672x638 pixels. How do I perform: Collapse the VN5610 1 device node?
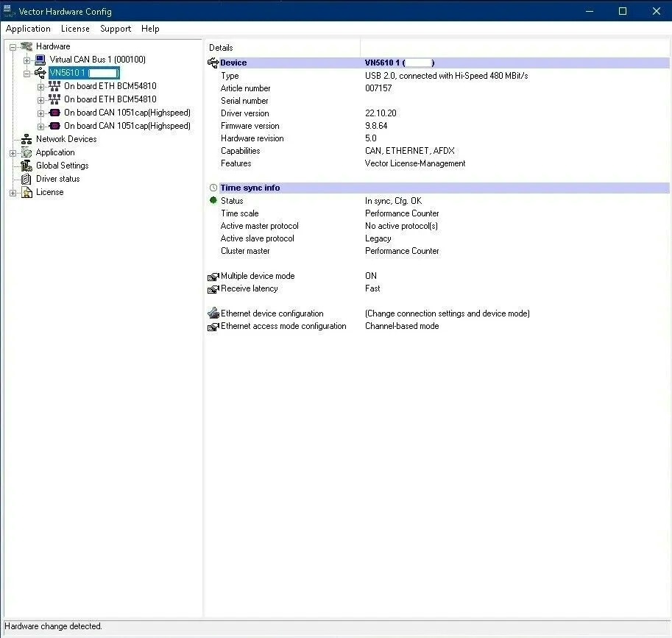[26, 74]
